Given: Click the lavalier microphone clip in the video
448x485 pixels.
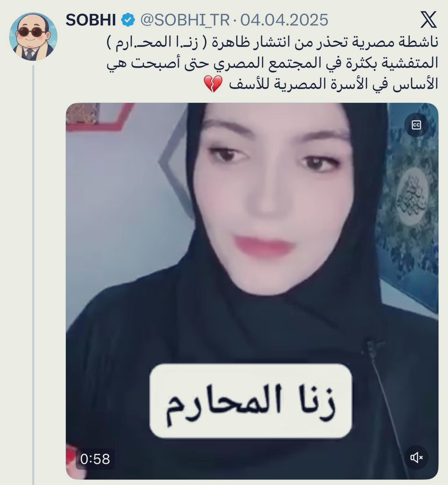Looking at the screenshot, I should tap(371, 348).
